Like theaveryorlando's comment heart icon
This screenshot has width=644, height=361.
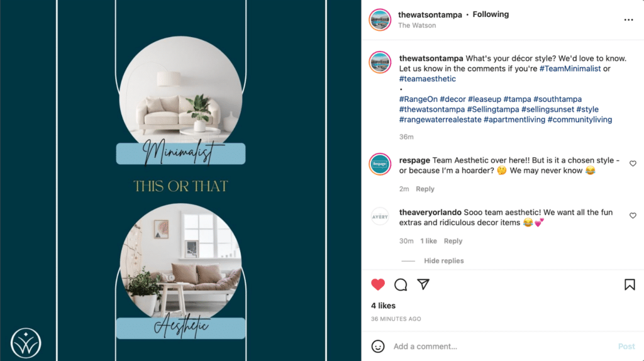coord(633,216)
